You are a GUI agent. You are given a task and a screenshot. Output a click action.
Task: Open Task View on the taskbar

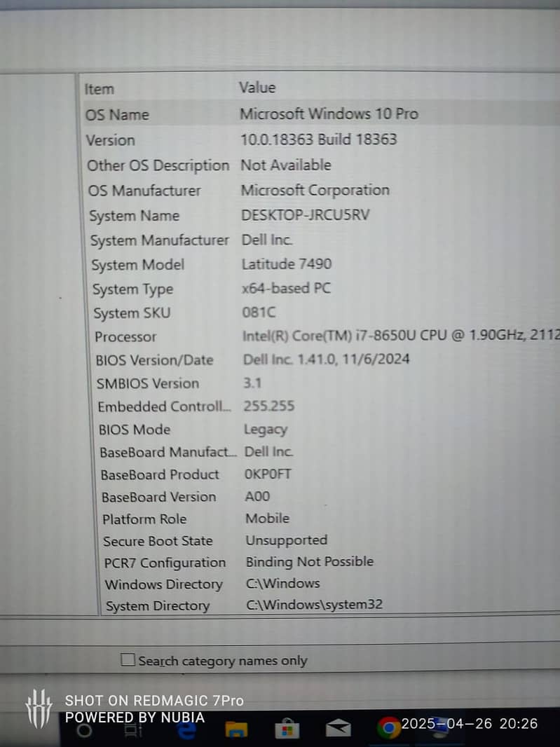[x=132, y=730]
